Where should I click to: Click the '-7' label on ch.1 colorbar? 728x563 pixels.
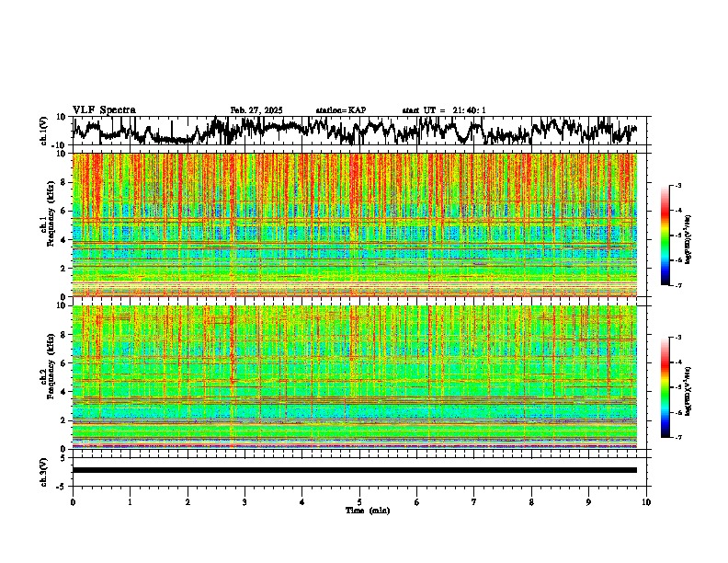(677, 285)
